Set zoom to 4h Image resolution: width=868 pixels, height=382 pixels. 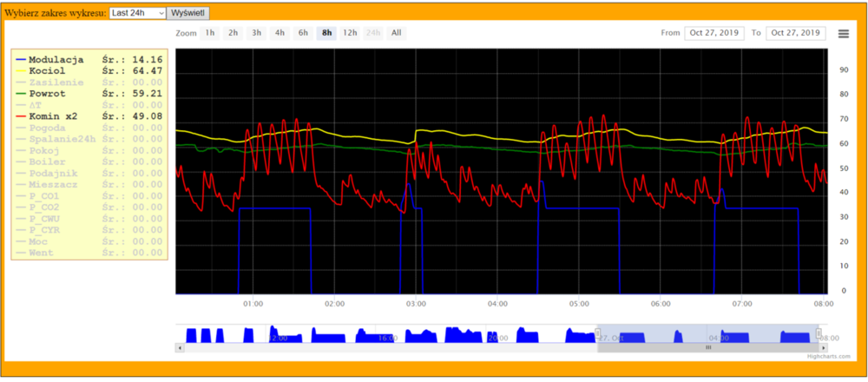279,33
